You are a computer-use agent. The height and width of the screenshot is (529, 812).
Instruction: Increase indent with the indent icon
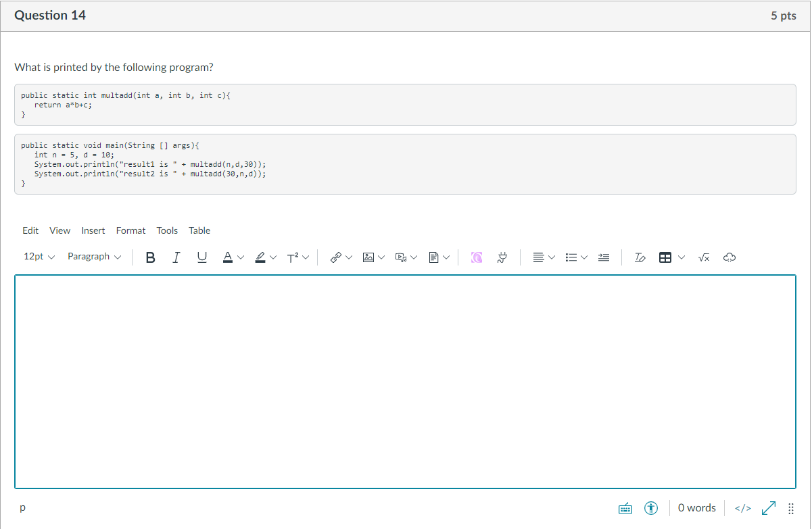coord(604,257)
